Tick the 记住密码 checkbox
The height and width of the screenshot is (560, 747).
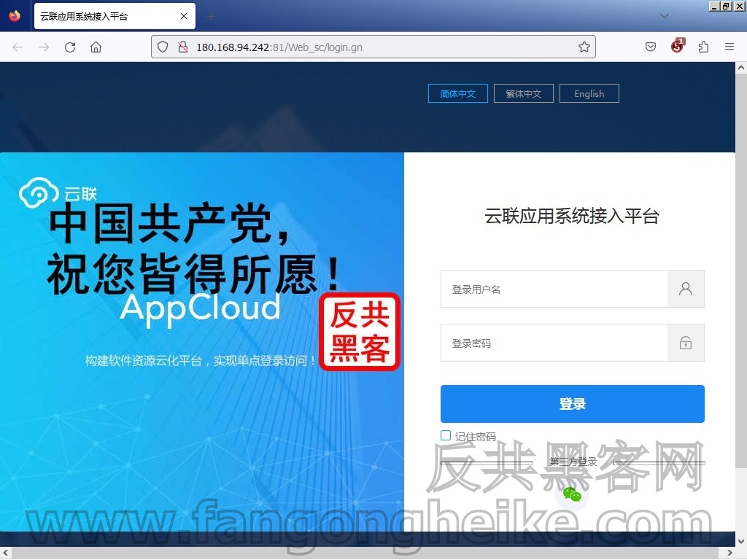[x=446, y=435]
